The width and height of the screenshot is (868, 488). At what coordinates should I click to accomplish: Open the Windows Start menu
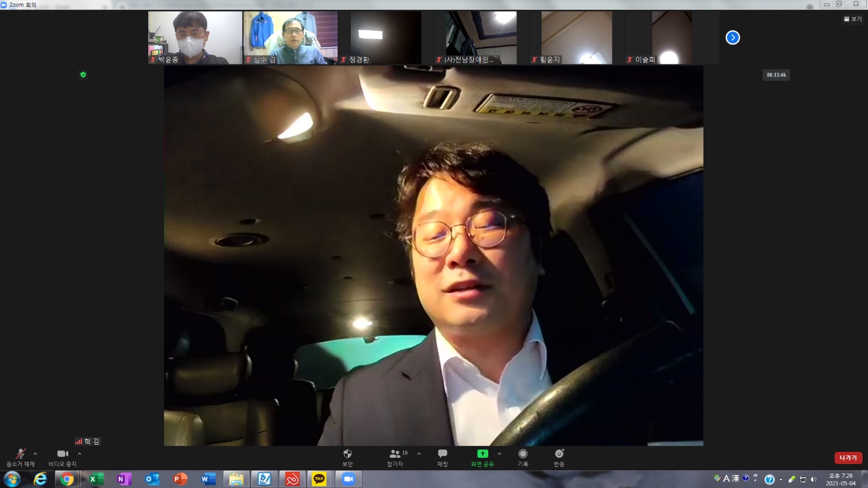(12, 480)
